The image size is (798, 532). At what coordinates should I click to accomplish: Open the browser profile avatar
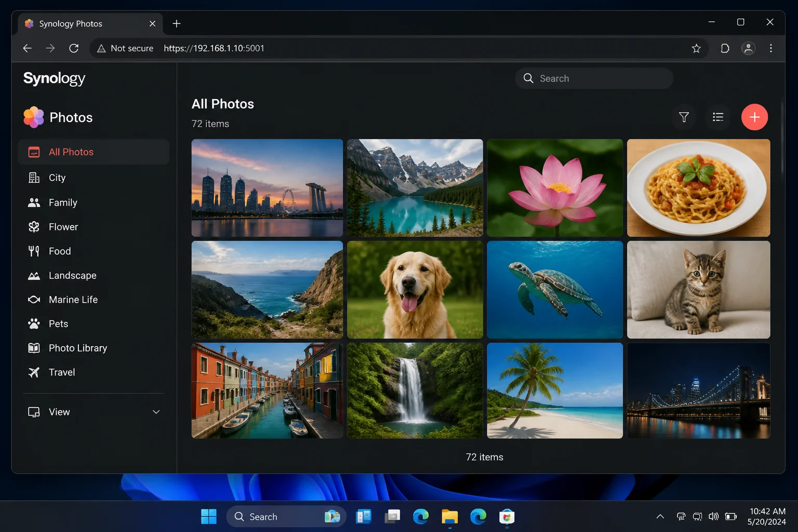pyautogui.click(x=748, y=48)
